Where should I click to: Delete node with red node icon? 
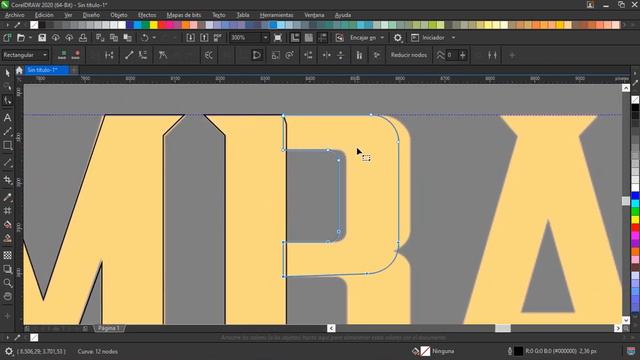pos(76,55)
